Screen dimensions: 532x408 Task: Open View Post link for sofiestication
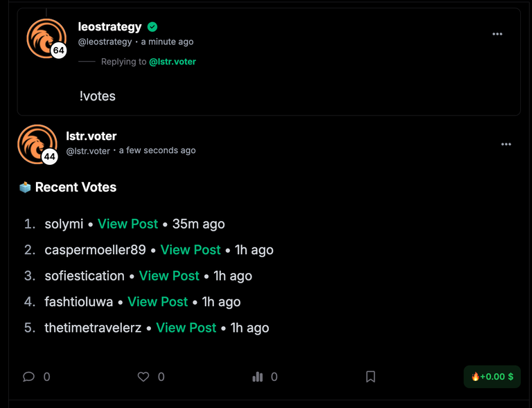169,276
